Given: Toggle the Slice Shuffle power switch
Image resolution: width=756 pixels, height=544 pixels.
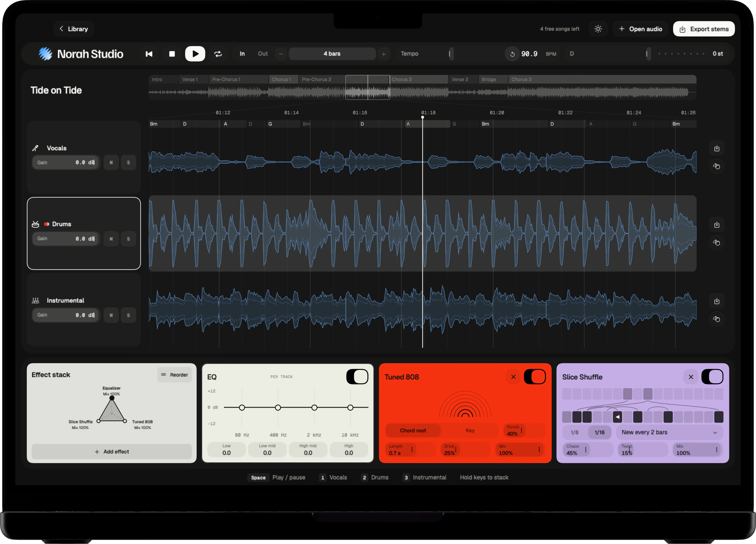Looking at the screenshot, I should coord(712,377).
